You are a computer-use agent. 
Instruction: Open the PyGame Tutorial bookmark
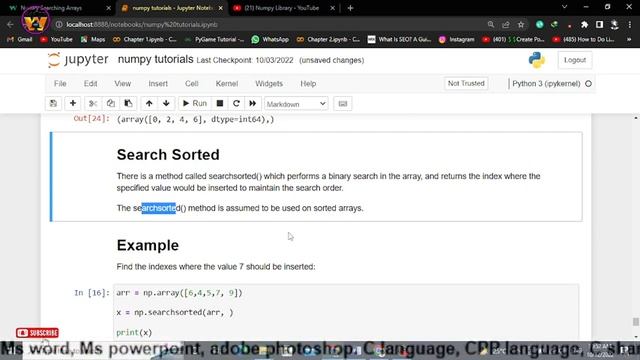[x=214, y=40]
